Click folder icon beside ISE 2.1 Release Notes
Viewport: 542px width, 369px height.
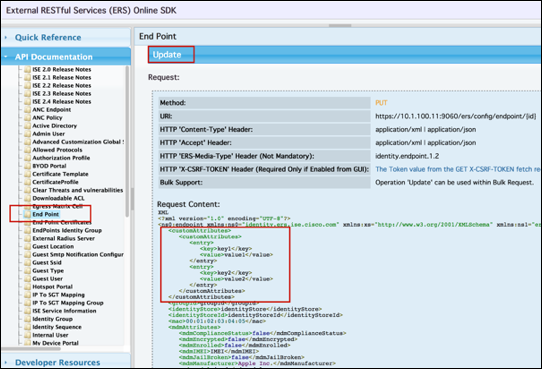[27, 77]
